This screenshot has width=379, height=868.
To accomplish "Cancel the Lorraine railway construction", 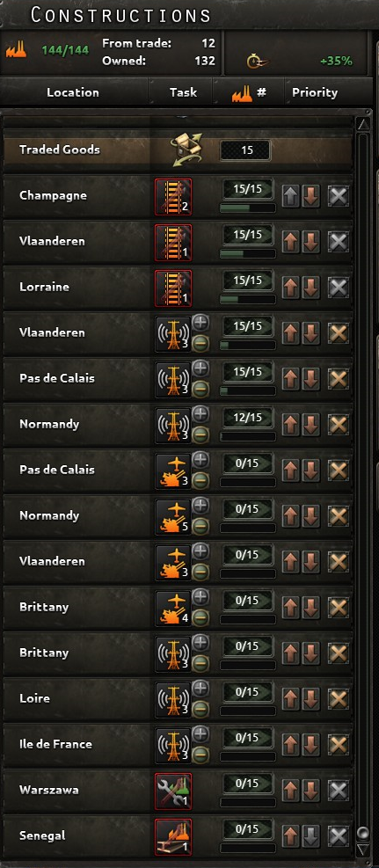I will pyautogui.click(x=338, y=288).
